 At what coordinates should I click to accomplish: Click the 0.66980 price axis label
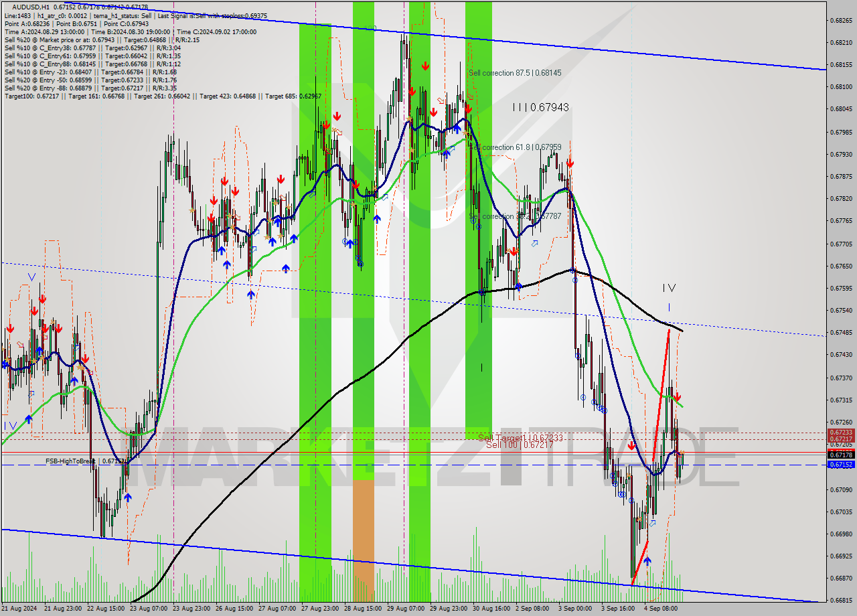point(841,534)
